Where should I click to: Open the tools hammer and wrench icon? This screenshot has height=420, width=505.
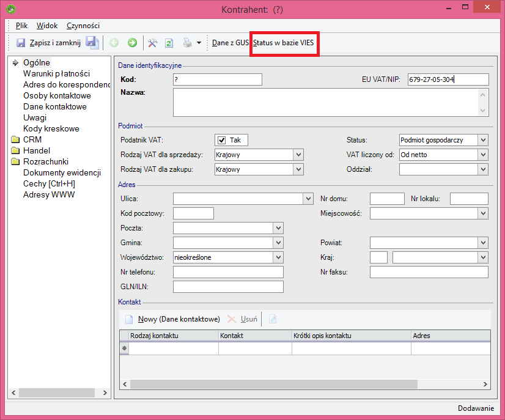[152, 43]
